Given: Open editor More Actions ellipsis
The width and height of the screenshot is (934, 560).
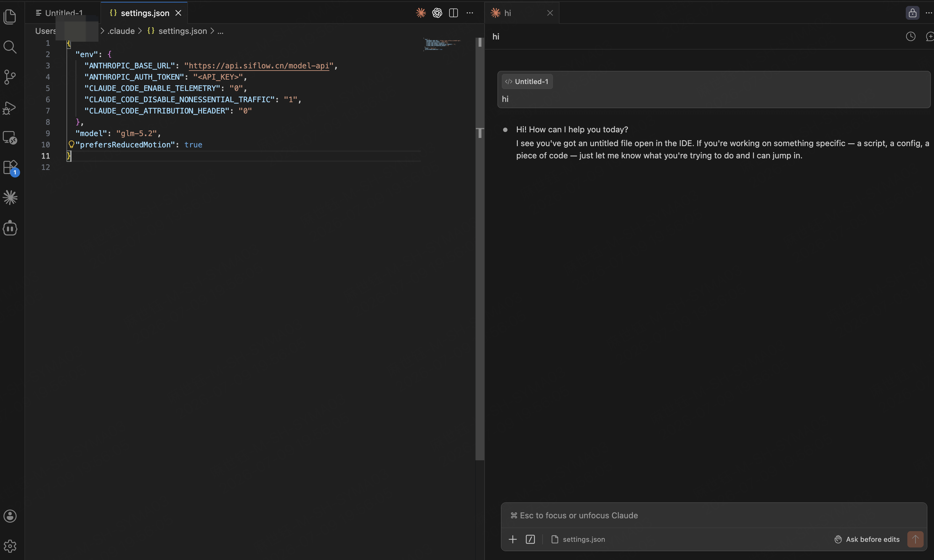Looking at the screenshot, I should coord(470,13).
